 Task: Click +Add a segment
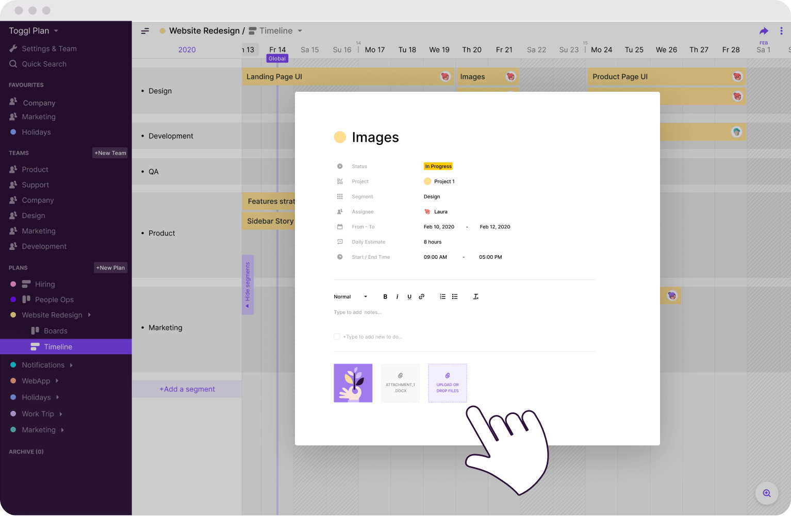(187, 389)
